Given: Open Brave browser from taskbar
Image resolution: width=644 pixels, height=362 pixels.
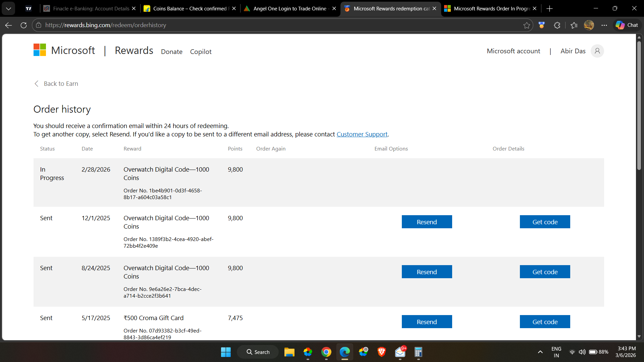Looking at the screenshot, I should (381, 352).
